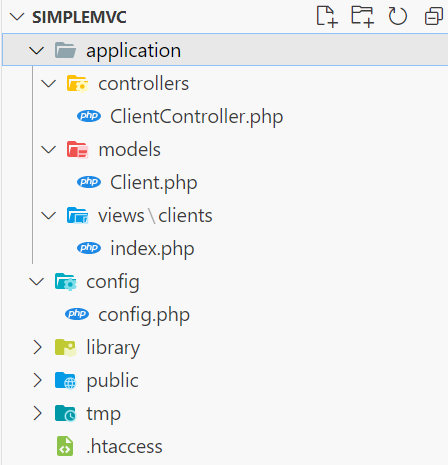448x465 pixels.
Task: Expand the library folder chevron
Action: coord(37,347)
